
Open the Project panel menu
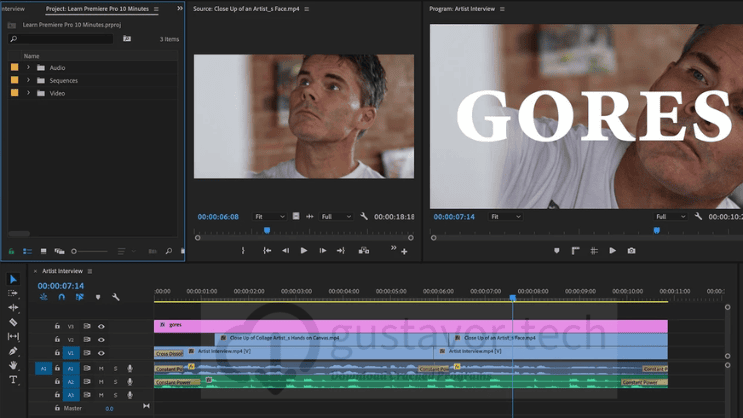[156, 9]
